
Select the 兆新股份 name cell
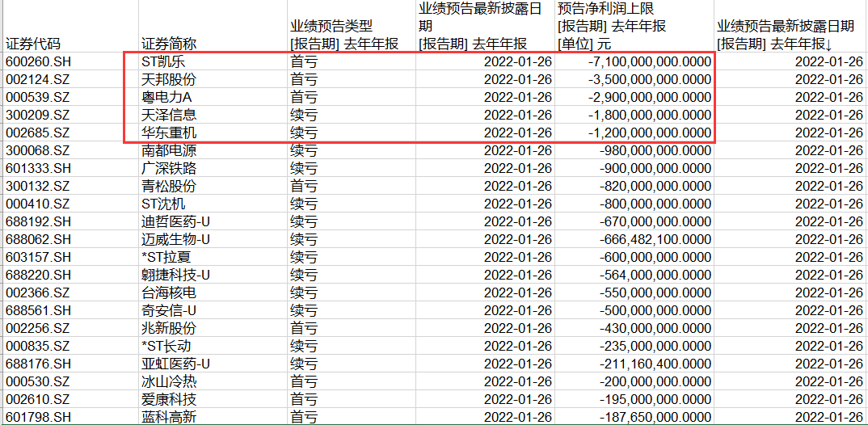coord(213,327)
